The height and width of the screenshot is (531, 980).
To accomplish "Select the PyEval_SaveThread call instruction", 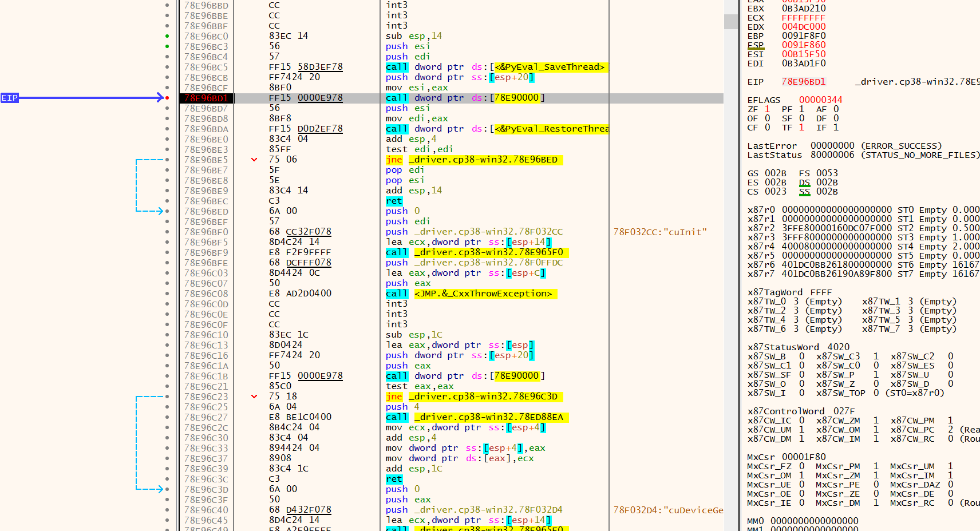I will click(x=497, y=67).
